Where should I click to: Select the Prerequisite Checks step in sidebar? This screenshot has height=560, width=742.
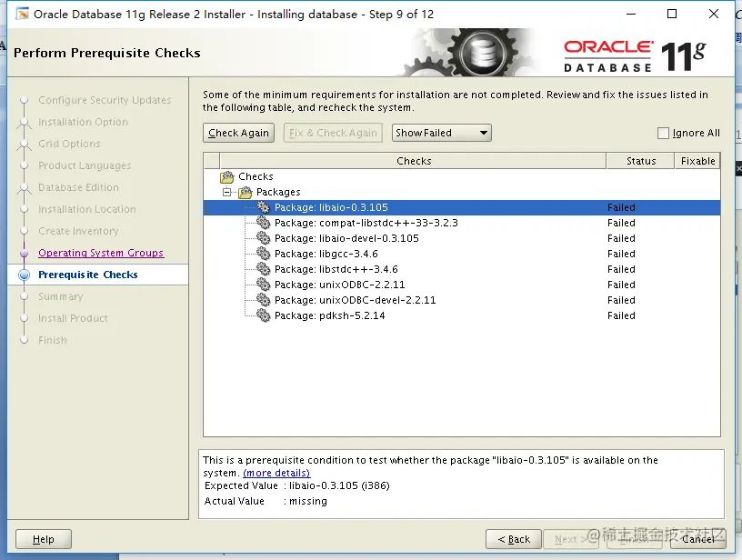pyautogui.click(x=88, y=275)
